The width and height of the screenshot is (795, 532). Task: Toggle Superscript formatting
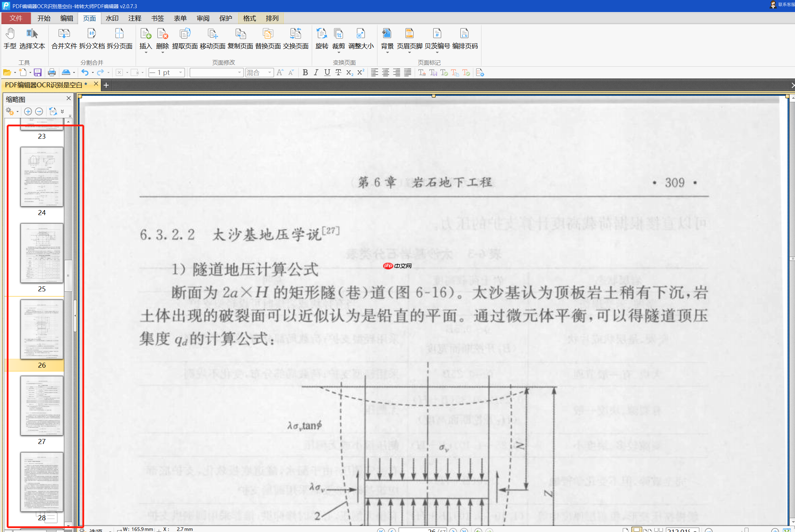(361, 73)
